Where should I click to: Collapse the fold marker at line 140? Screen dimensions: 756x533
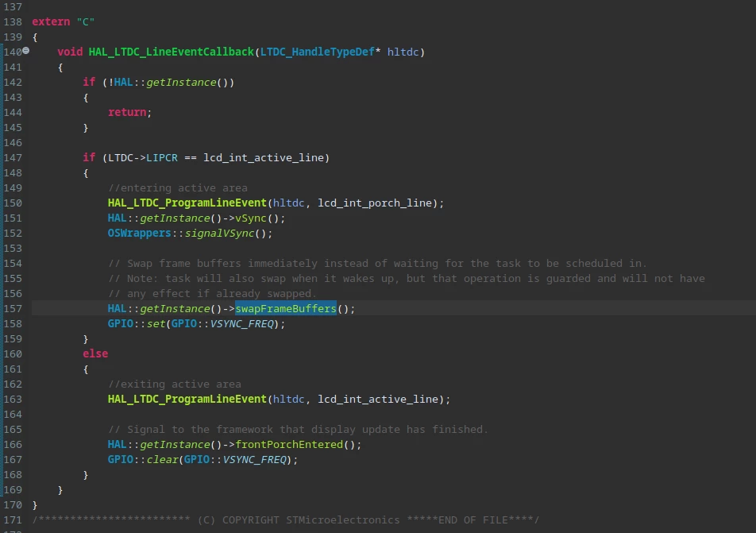point(26,50)
